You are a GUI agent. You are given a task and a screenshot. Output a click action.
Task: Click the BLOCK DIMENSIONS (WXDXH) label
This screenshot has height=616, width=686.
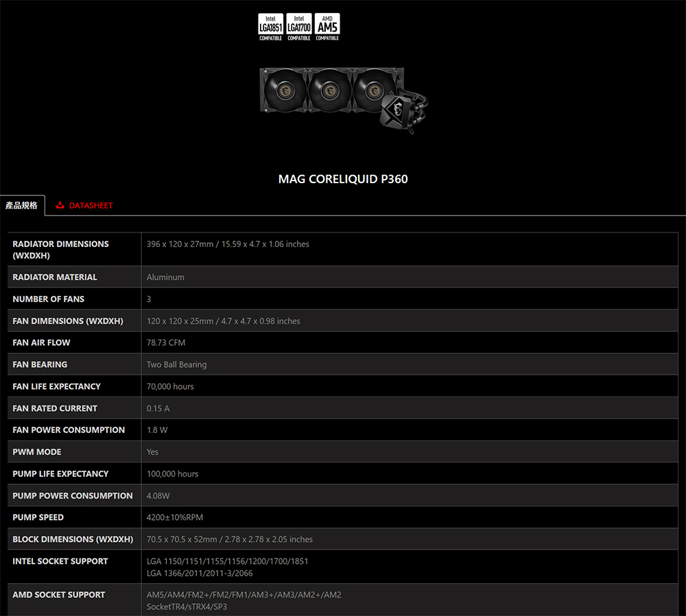pyautogui.click(x=73, y=539)
